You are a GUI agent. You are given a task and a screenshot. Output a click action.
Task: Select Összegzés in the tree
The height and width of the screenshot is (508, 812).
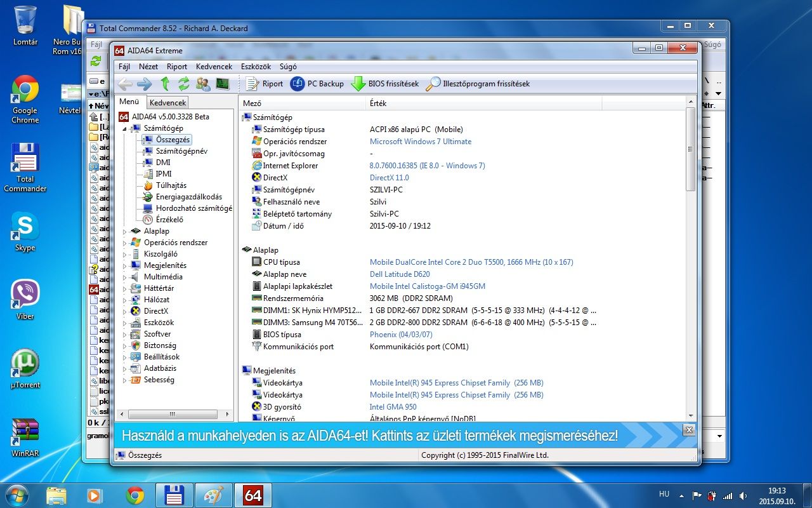pos(173,140)
